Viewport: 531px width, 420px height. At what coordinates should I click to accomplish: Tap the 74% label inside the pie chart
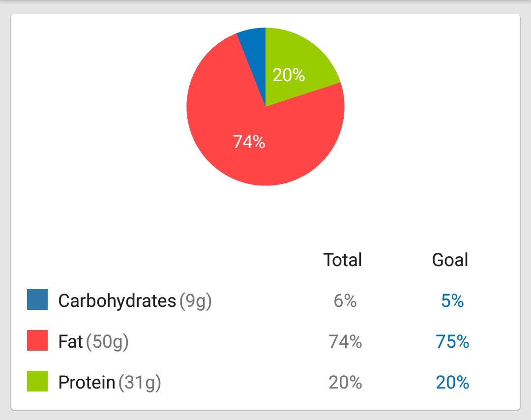249,142
